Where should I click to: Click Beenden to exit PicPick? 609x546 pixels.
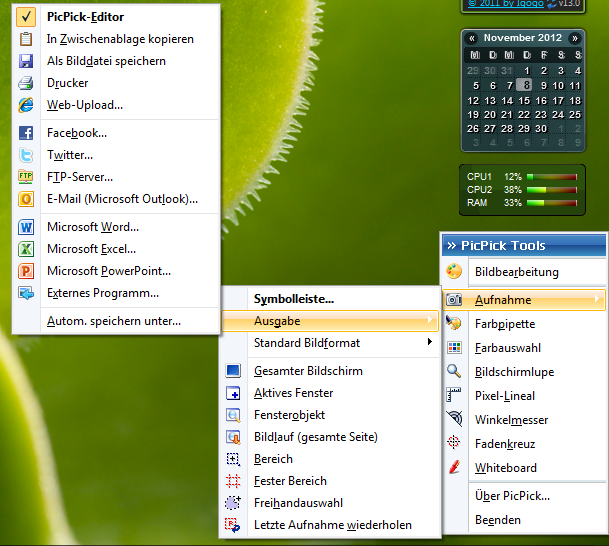click(x=497, y=520)
